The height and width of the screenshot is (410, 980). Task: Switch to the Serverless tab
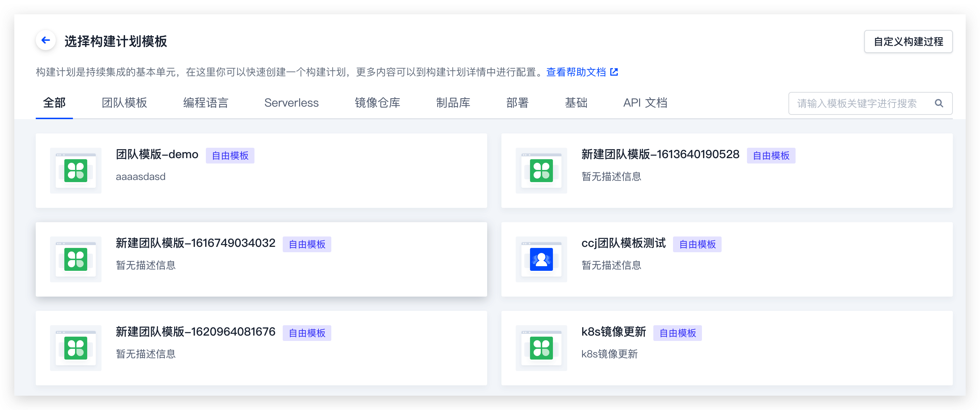291,103
